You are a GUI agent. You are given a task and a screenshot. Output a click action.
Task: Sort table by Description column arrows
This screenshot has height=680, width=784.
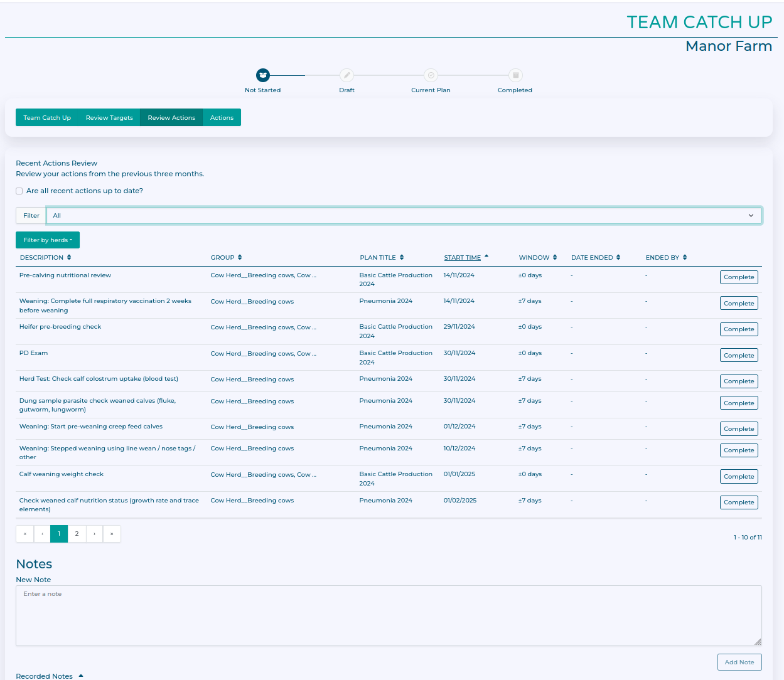[69, 257]
